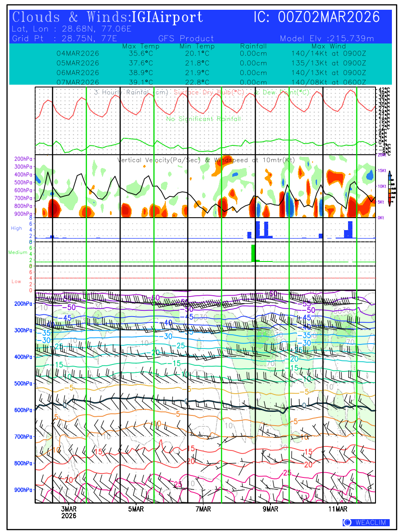This screenshot has width=399, height=532.
Task: Select the 'Rainfall' column header
Action: pyautogui.click(x=253, y=46)
